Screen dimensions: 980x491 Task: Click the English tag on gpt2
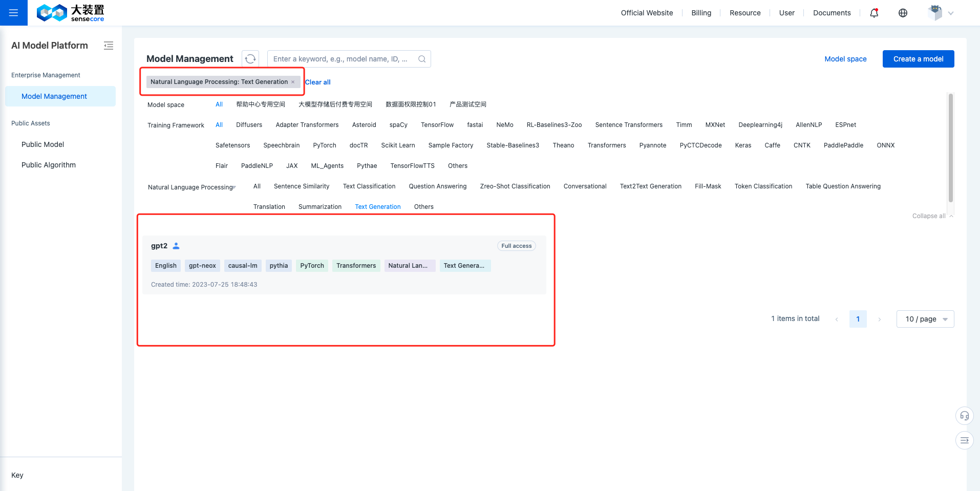(x=166, y=266)
